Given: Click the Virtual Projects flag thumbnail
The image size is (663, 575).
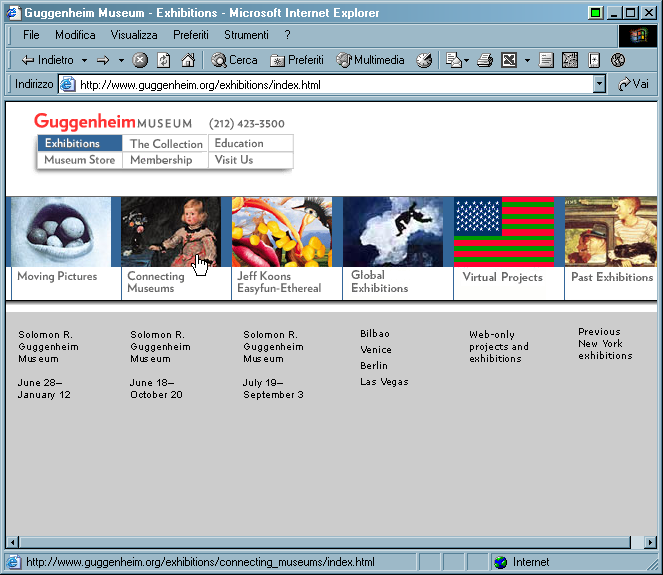Looking at the screenshot, I should 504,232.
